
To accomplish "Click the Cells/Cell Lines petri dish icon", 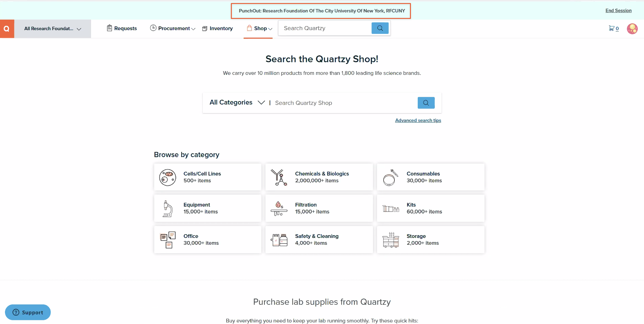I will point(168,177).
